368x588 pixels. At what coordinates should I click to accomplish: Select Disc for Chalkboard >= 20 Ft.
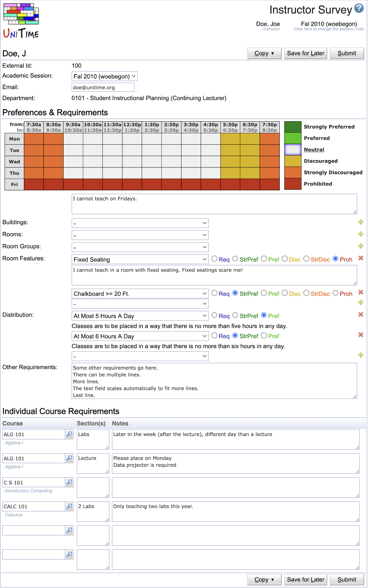pyautogui.click(x=285, y=293)
